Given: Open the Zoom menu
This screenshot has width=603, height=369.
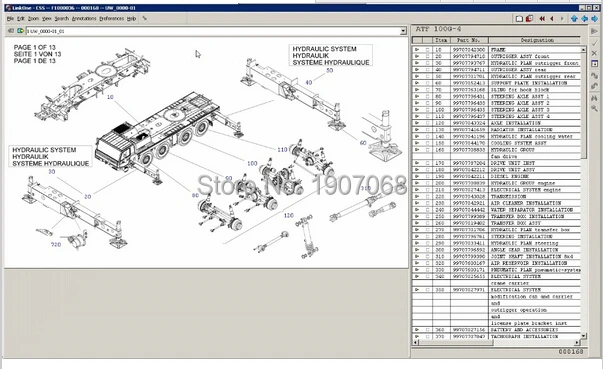Looking at the screenshot, I should [x=33, y=18].
